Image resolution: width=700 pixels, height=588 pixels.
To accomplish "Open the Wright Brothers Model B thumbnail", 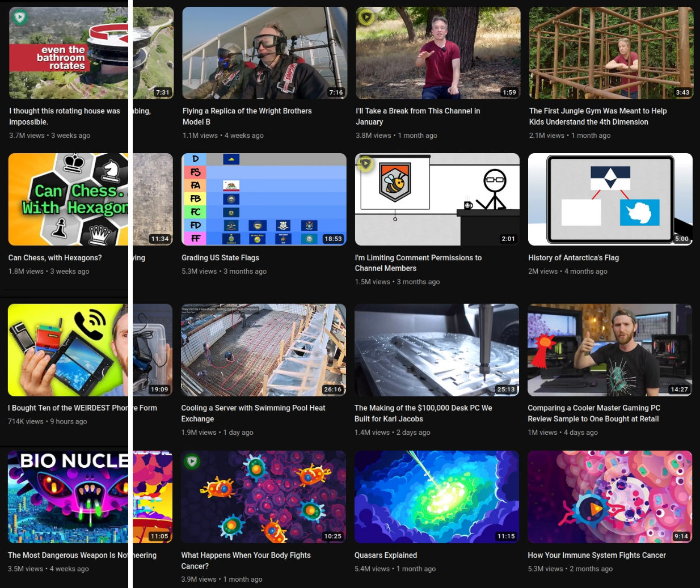I will pyautogui.click(x=264, y=53).
